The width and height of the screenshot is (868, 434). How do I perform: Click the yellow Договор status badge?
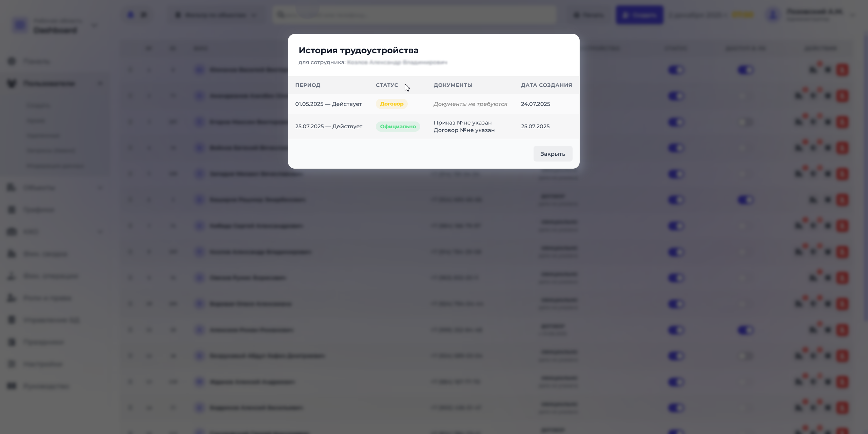(x=391, y=104)
